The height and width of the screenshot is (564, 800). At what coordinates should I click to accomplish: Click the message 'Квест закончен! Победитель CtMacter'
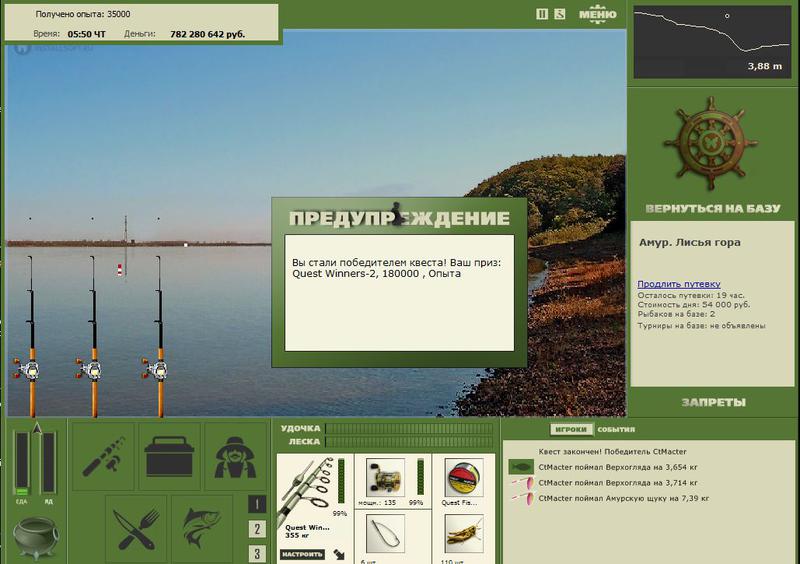click(612, 451)
